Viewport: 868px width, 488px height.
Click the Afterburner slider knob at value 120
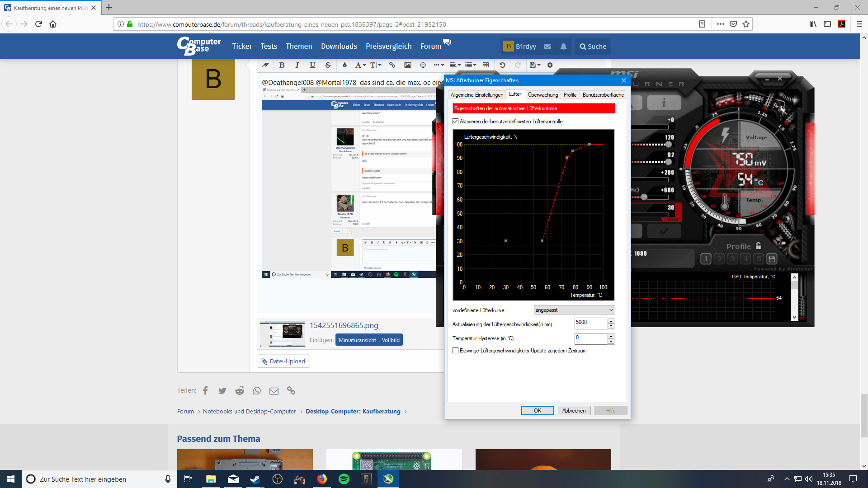[668, 145]
